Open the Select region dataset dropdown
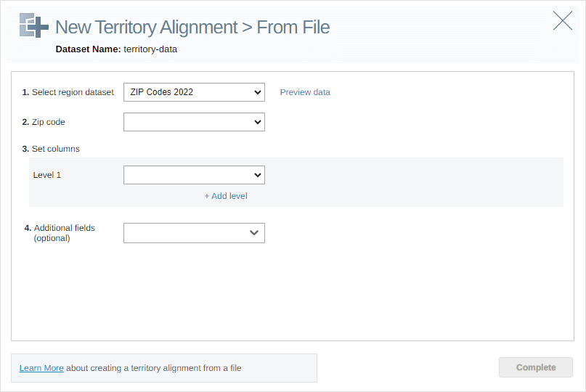The height and width of the screenshot is (392, 586). (x=194, y=92)
